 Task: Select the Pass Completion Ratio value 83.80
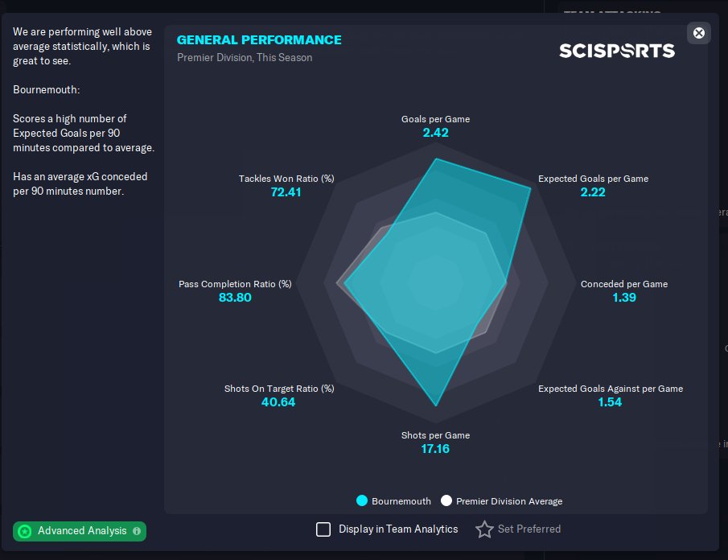pyautogui.click(x=235, y=298)
